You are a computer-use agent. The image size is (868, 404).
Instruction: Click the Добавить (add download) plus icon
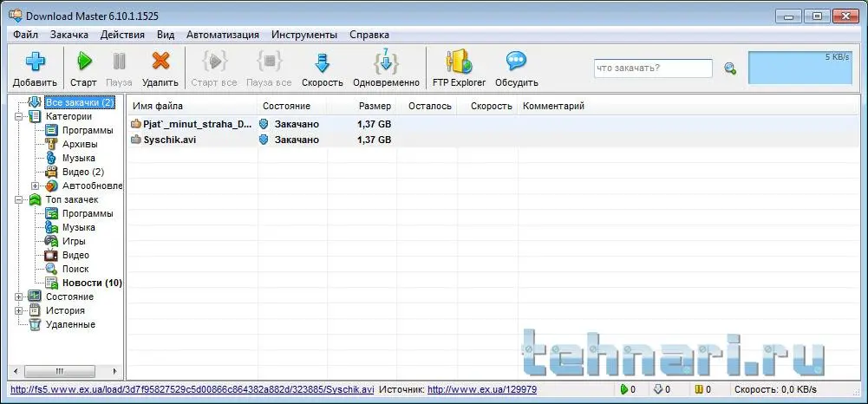click(x=35, y=61)
